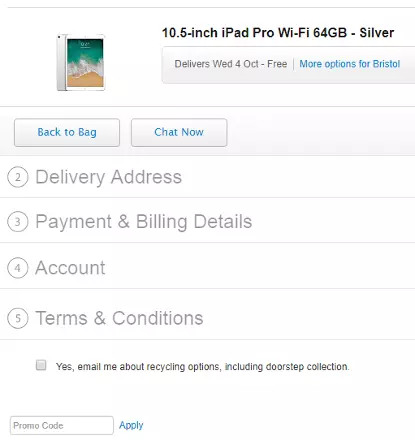Expand the Payment & Billing Details section
Image resolution: width=415 pixels, height=440 pixels.
(144, 222)
